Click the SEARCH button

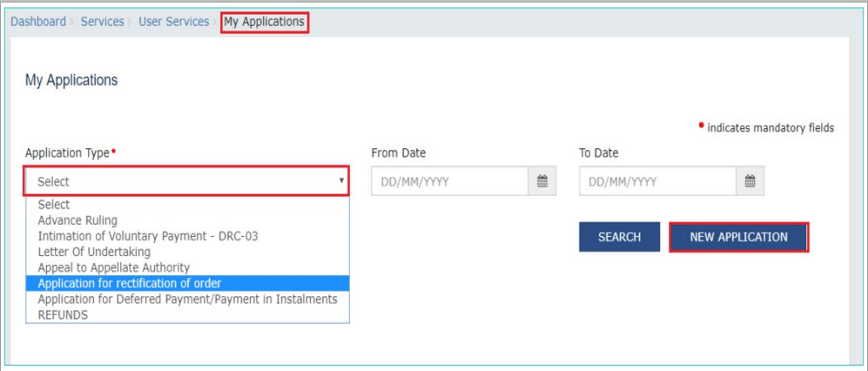(619, 237)
